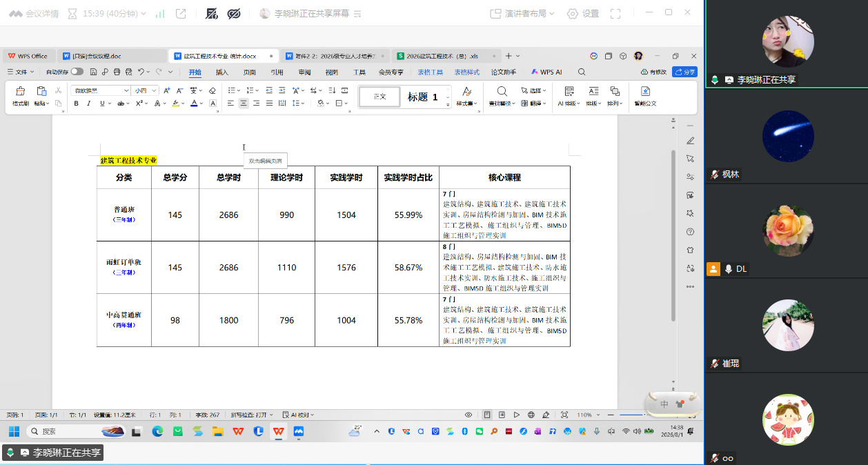Image resolution: width=868 pixels, height=465 pixels.
Task: Open the font size 小四 dropdown
Action: coord(155,90)
